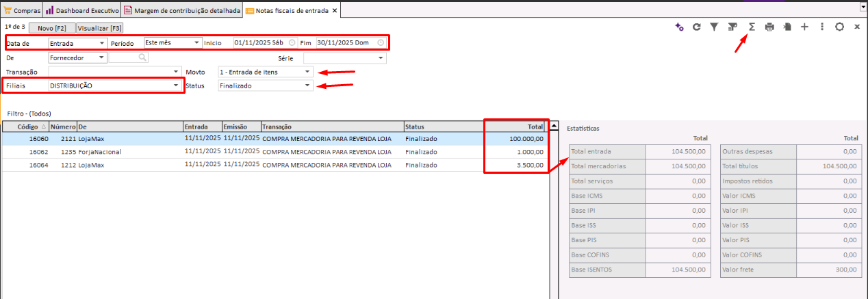868x299 pixels.
Task: Click the search magnifier beside Fornecedor
Action: click(x=142, y=58)
